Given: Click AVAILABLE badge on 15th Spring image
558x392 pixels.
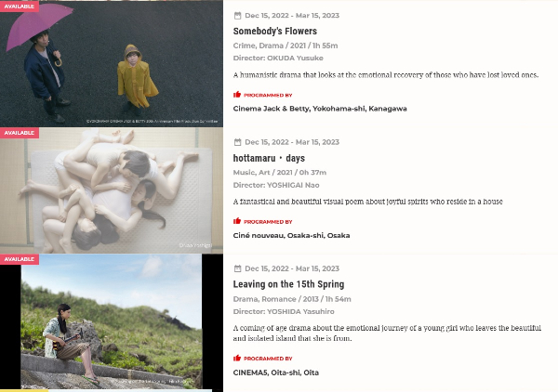Looking at the screenshot, I should click(x=20, y=259).
